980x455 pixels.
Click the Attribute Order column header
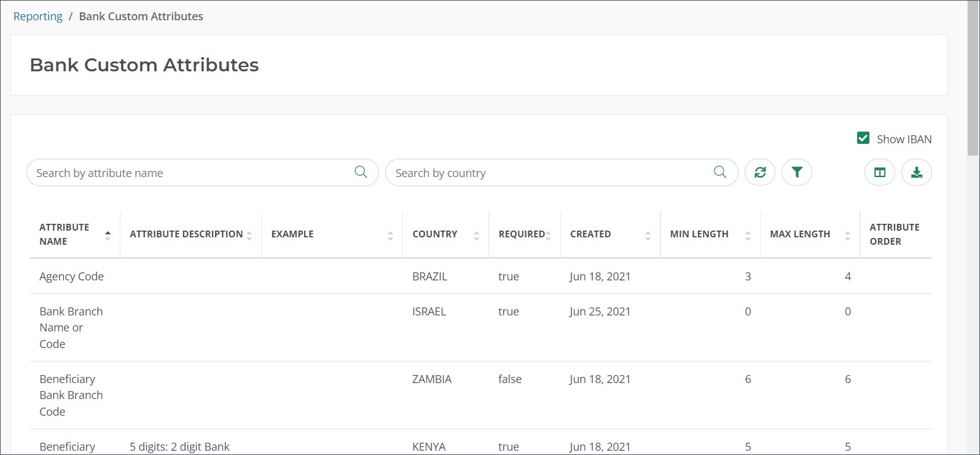point(896,234)
